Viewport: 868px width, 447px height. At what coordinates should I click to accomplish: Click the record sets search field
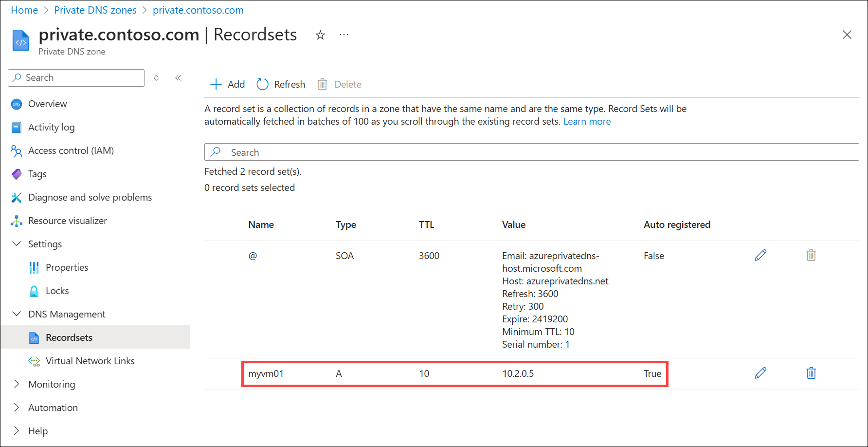pos(438,152)
